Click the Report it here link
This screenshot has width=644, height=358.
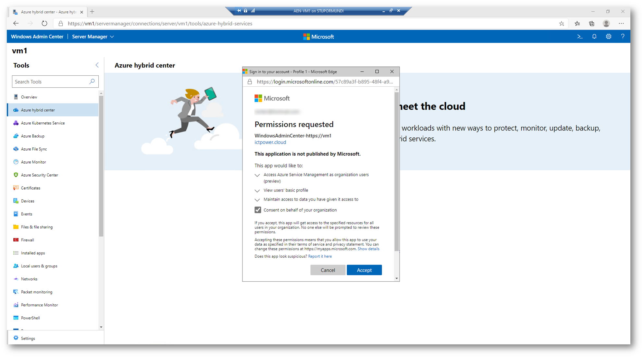[x=320, y=256]
